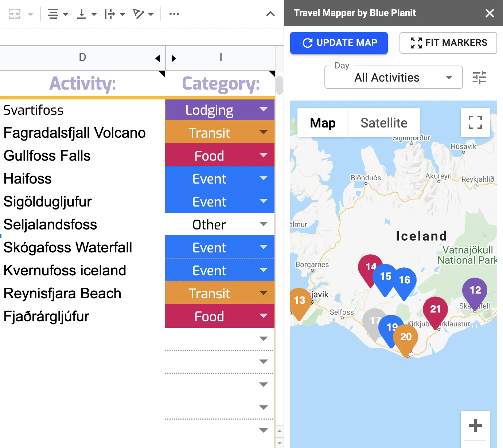This screenshot has height=448, width=503.
Task: Open Food dropdown for Fjaðrárgljúfur
Action: point(264,316)
